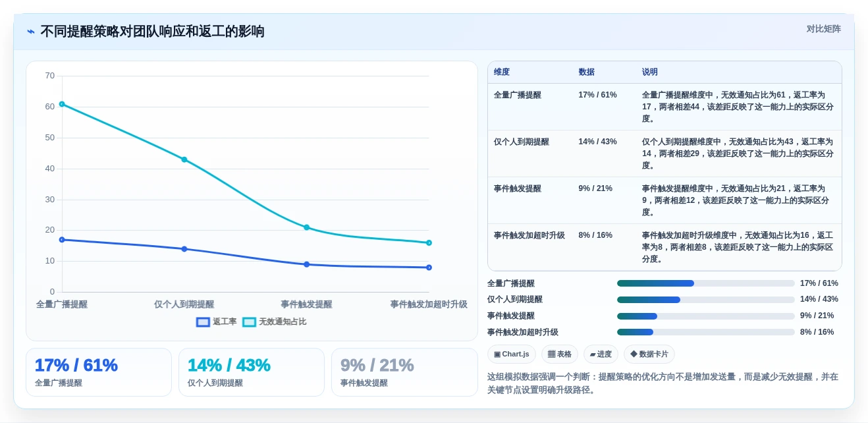Viewport: 868px width, 423px height.
Task: Click the 9% / 21% table cell
Action: pos(595,188)
